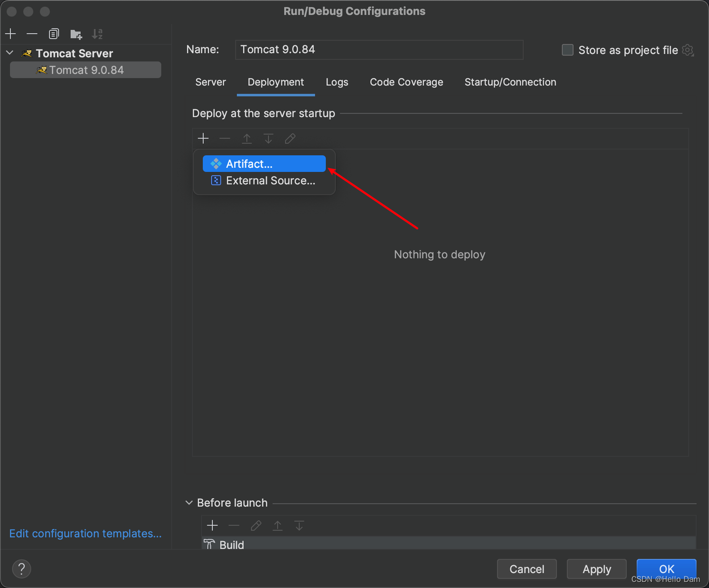Image resolution: width=709 pixels, height=588 pixels.
Task: Remove selected configuration with minus icon
Action: point(32,34)
